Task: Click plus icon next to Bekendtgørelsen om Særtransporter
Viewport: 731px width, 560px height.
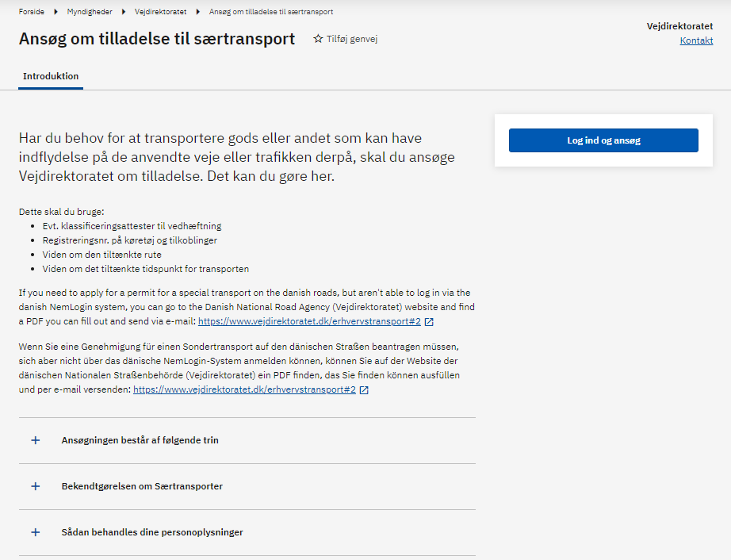Action: pyautogui.click(x=36, y=486)
